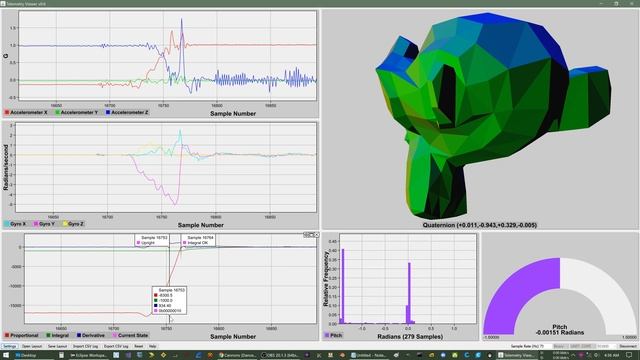Click the Save Layout button
This screenshot has height=360, width=640.
(57, 346)
